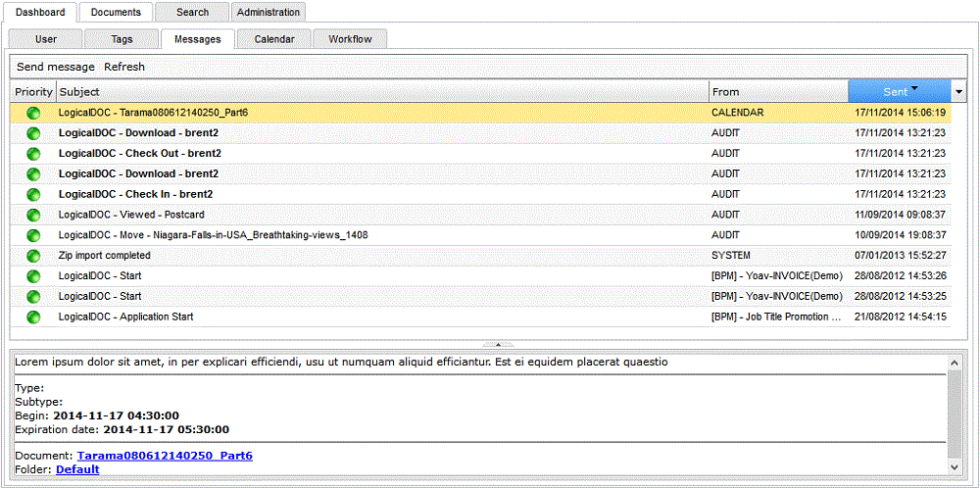The height and width of the screenshot is (488, 980).
Task: Open the Calendar sub-tab
Action: pos(274,39)
